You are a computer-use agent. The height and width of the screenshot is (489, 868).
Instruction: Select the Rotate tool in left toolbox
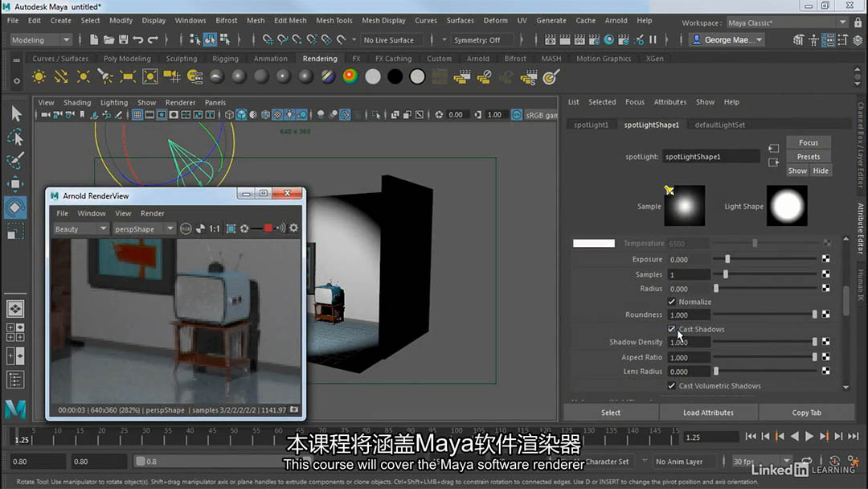point(15,208)
